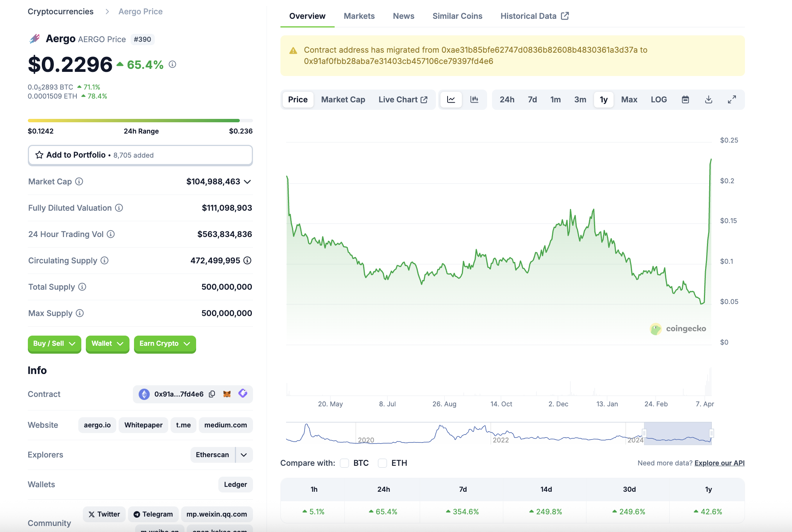Click the Market Cap info icon
Image resolution: width=792 pixels, height=532 pixels.
click(79, 182)
